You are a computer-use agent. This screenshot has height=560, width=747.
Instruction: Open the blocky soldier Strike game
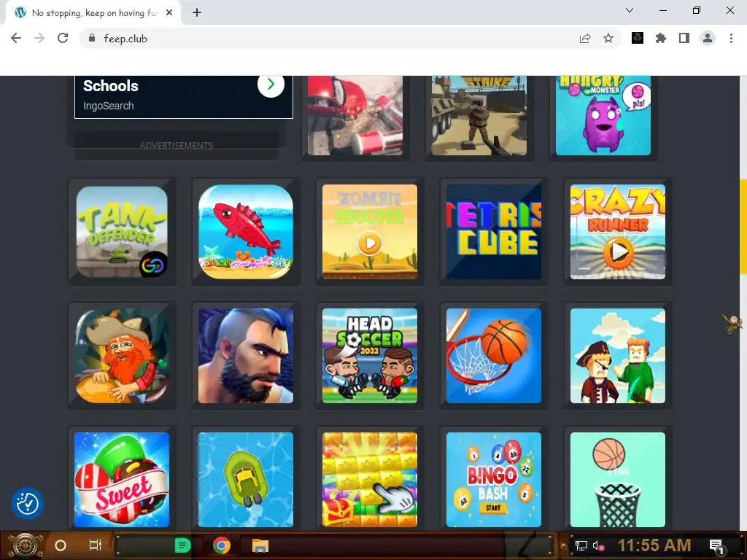click(x=479, y=115)
